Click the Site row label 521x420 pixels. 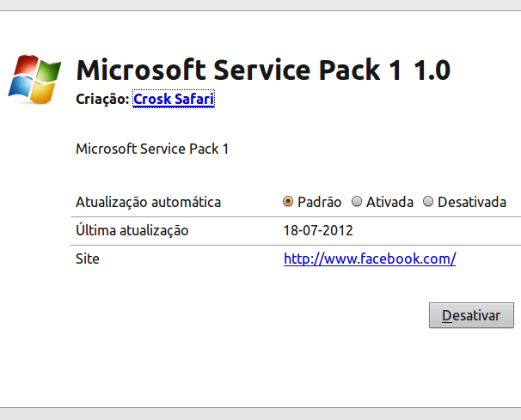click(x=87, y=258)
